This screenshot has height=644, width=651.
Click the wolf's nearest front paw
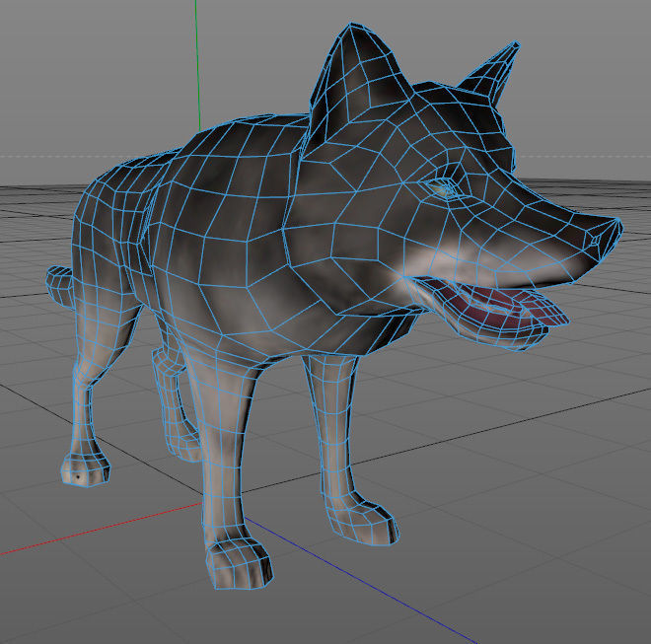click(239, 562)
